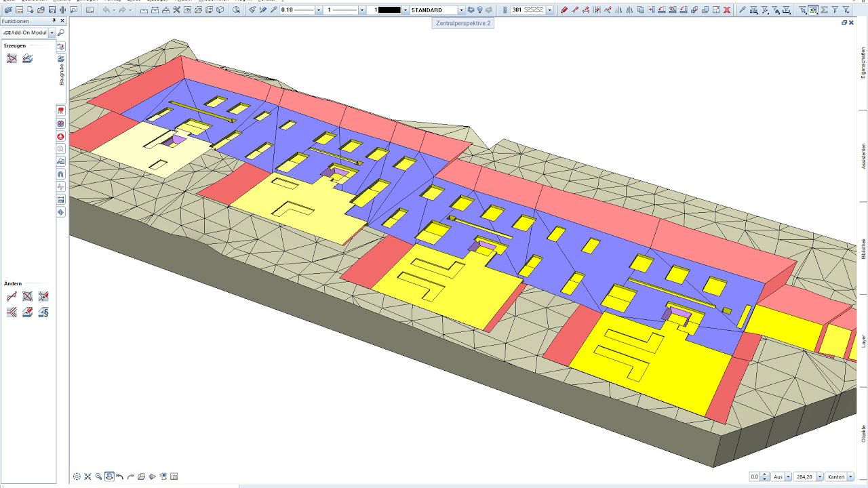Open the 301 hatching pattern dropdown

[x=549, y=10]
